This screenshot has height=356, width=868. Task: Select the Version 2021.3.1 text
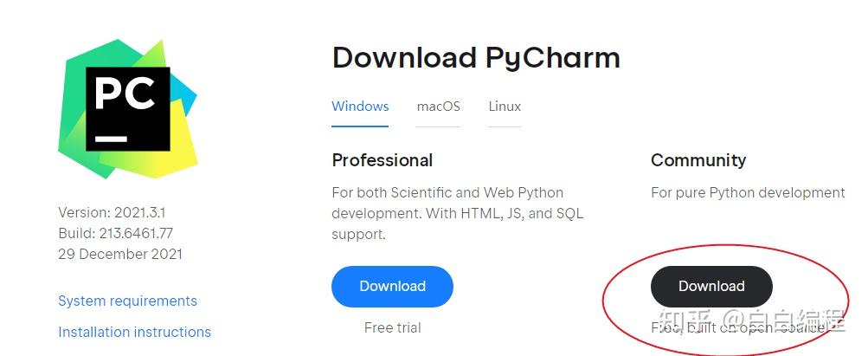(112, 212)
